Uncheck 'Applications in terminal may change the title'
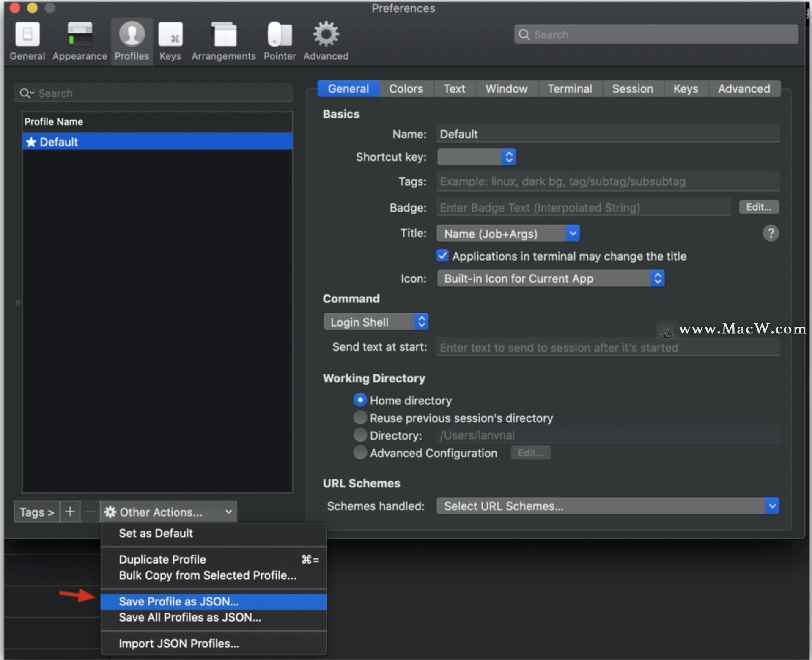The width and height of the screenshot is (812, 660). pyautogui.click(x=442, y=256)
